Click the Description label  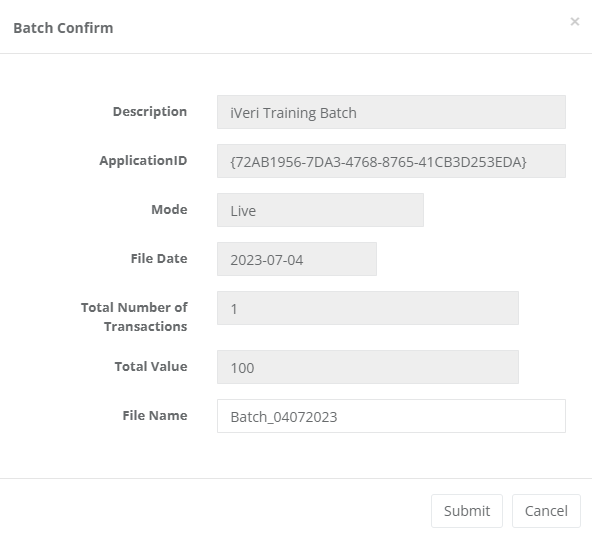(x=150, y=112)
